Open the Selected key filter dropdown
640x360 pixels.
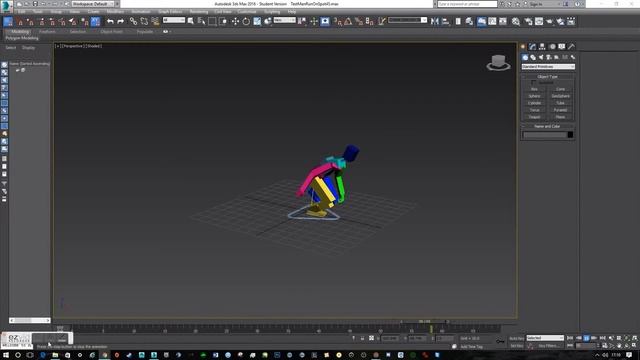(x=545, y=338)
